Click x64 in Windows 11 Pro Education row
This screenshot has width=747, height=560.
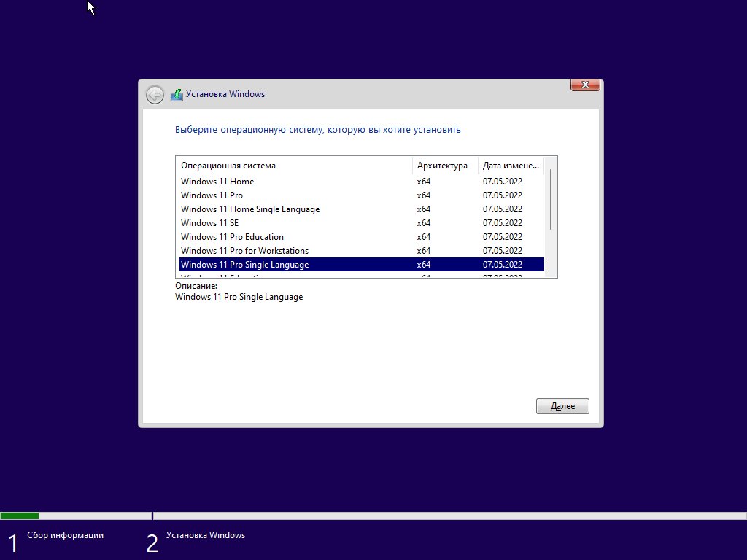pos(424,237)
